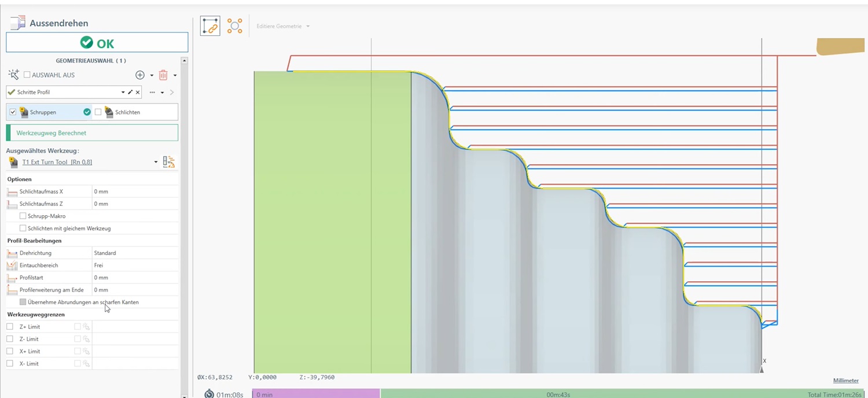Select the point selection mode icon
Viewport: 868px width, 398px height.
pyautogui.click(x=234, y=26)
